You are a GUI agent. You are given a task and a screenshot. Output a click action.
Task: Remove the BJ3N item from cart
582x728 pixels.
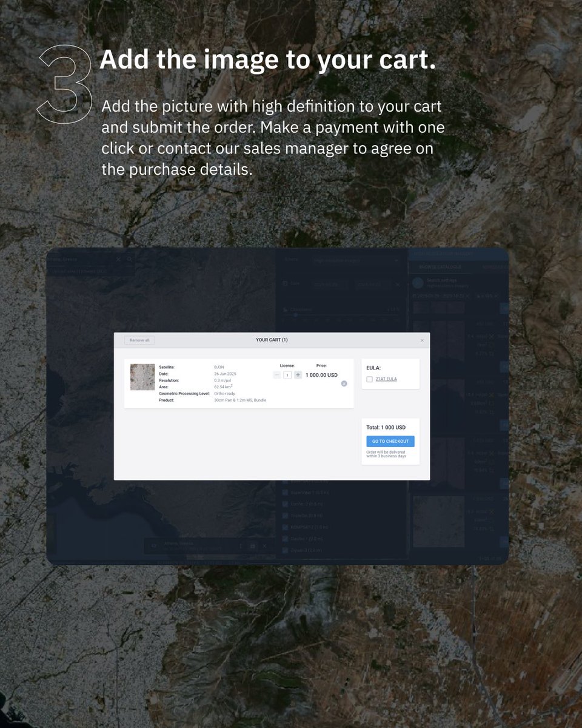pos(344,383)
